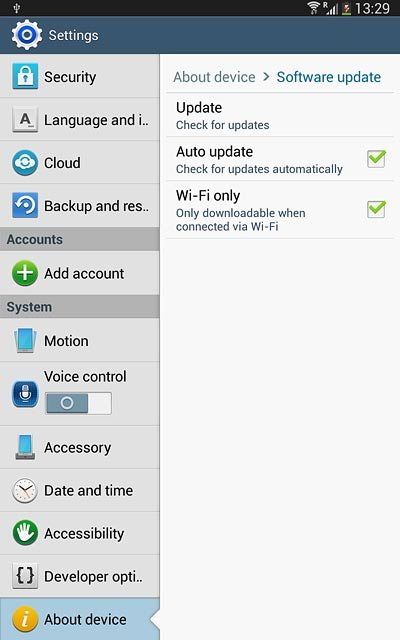Uncheck the Wi-Fi only checkbox
The image size is (400, 640).
point(376,209)
